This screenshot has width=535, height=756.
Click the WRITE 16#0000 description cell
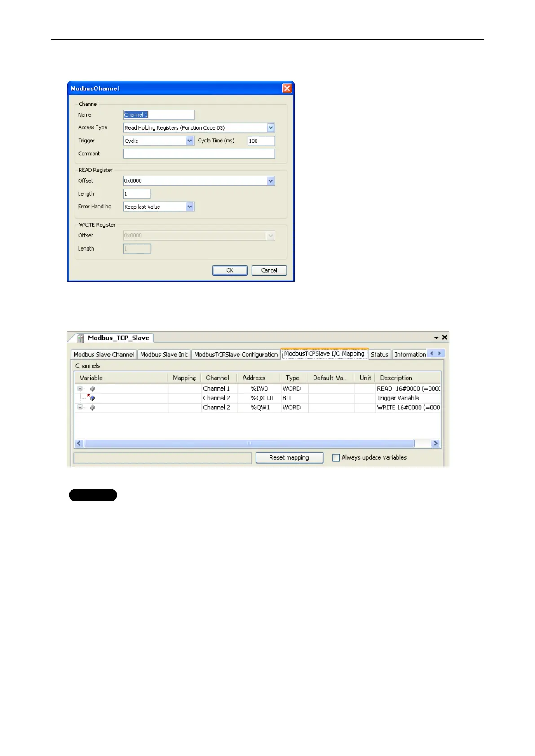click(x=408, y=408)
